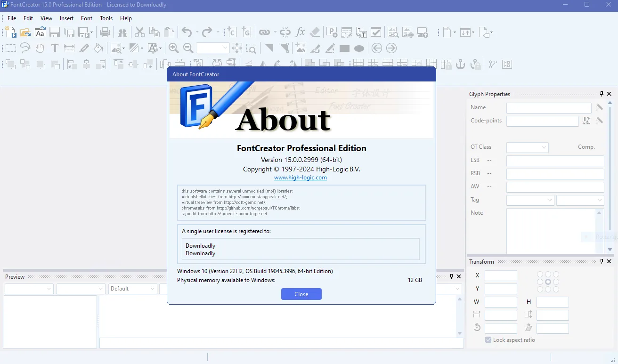The image size is (618, 364).
Task: Click the binoculars Find icon
Action: click(122, 32)
